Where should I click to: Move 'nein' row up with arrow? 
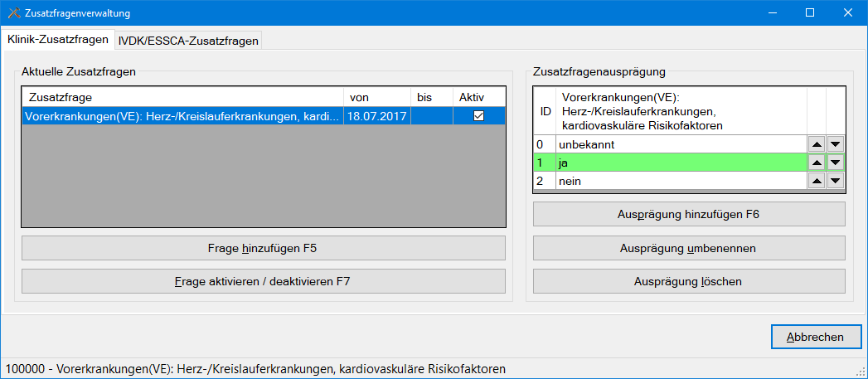(816, 181)
